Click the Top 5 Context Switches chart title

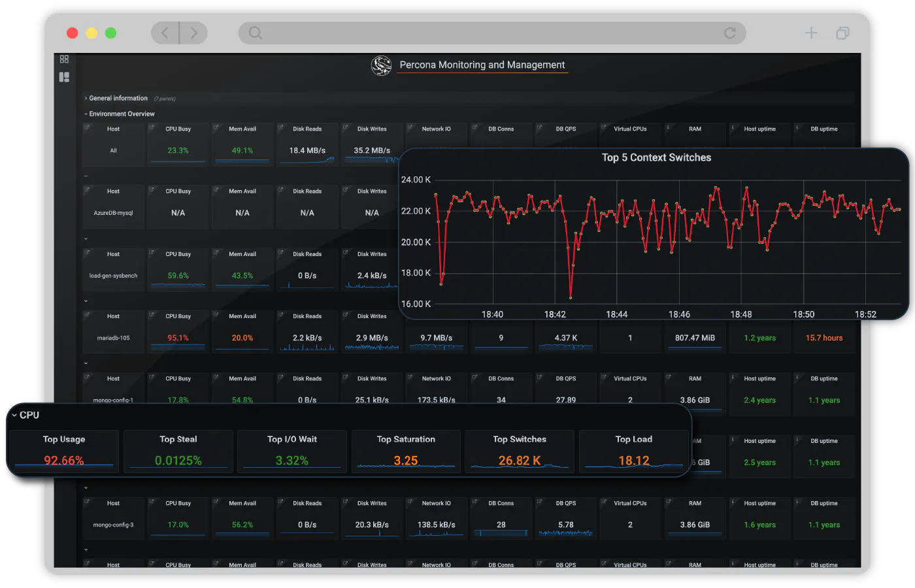coord(656,157)
